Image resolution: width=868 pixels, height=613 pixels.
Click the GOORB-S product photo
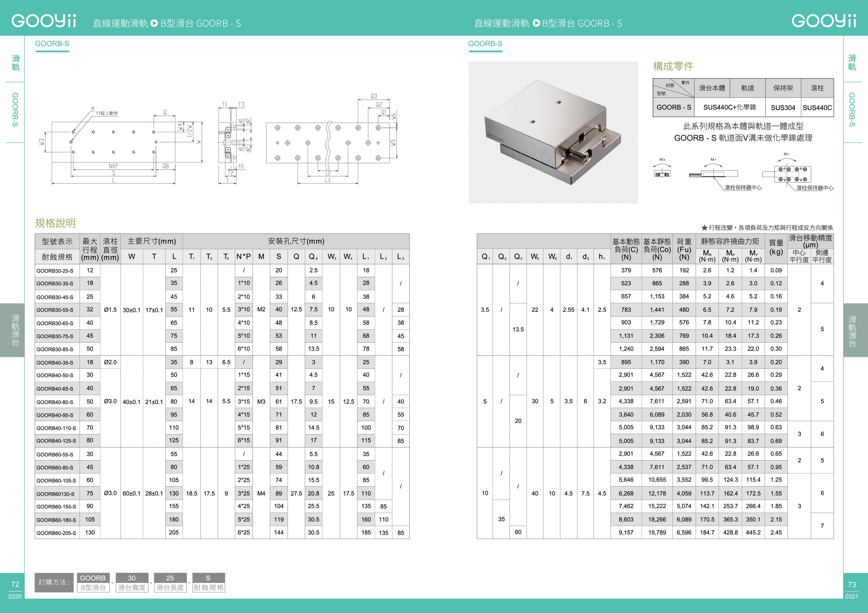pyautogui.click(x=553, y=133)
